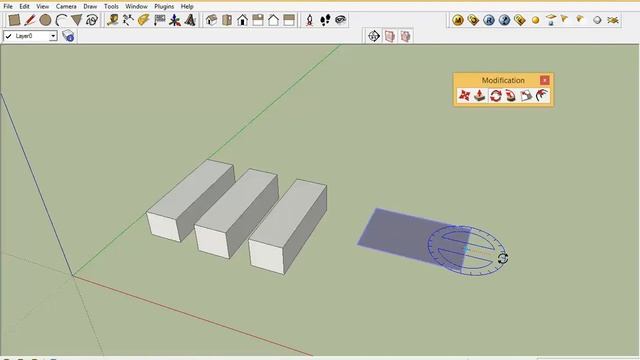Open the Layer Manager icon

(x=68, y=36)
